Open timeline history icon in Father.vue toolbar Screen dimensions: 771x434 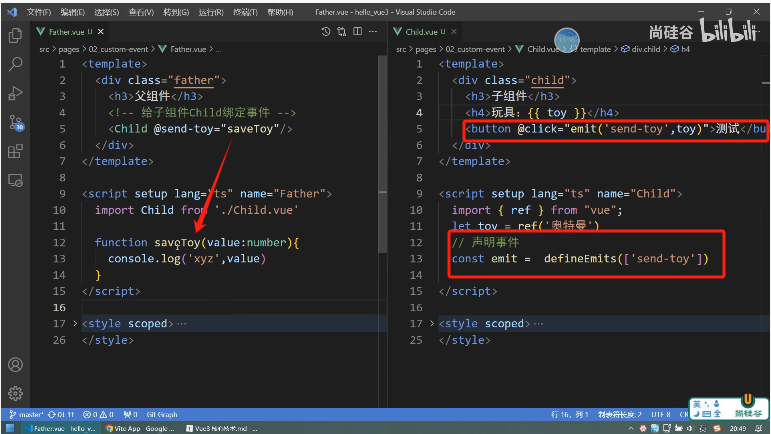pyautogui.click(x=326, y=31)
